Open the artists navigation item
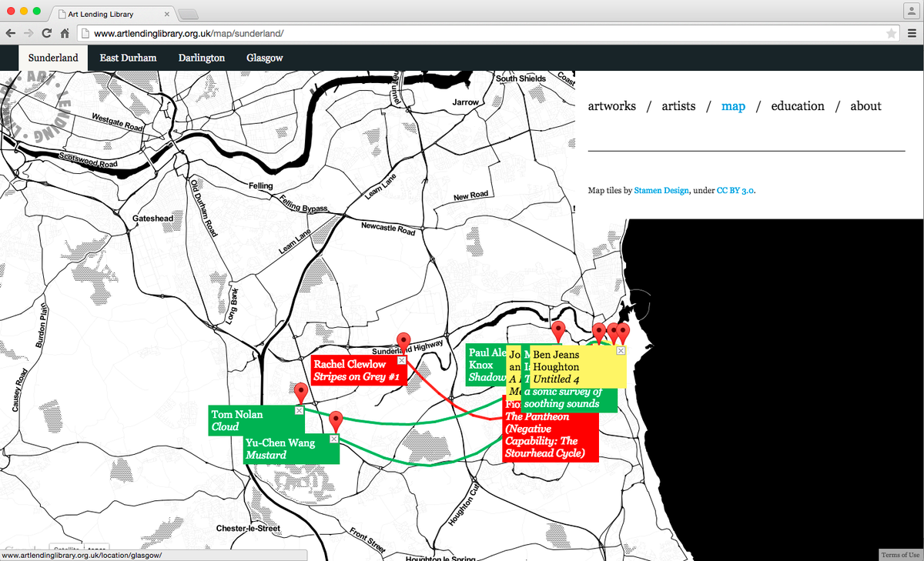This screenshot has height=561, width=924. pyautogui.click(x=678, y=106)
